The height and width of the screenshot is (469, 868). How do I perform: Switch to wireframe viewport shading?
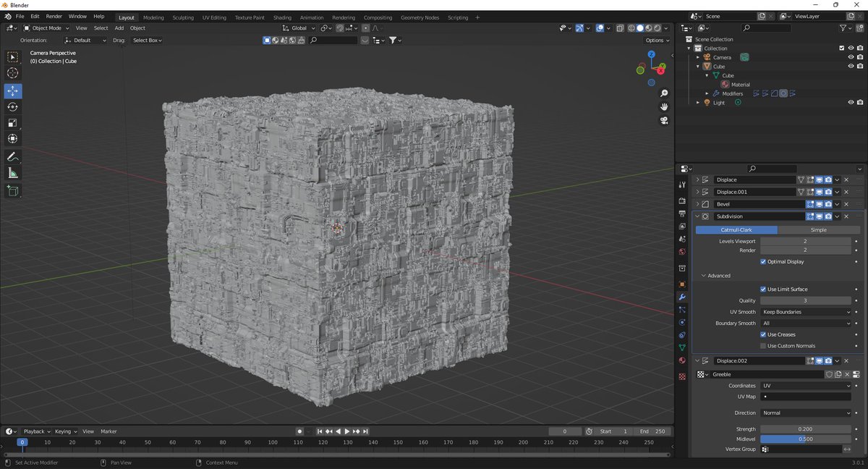pyautogui.click(x=631, y=28)
